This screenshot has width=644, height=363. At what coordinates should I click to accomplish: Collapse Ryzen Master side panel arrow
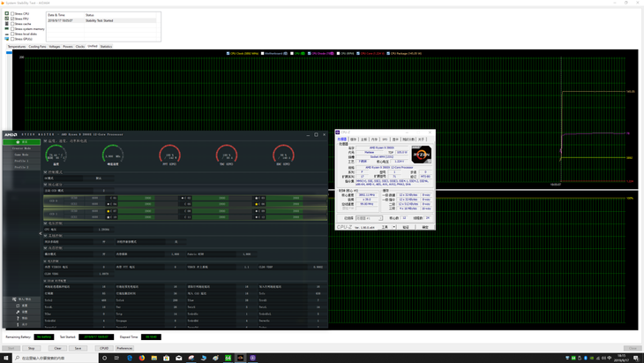tap(41, 233)
